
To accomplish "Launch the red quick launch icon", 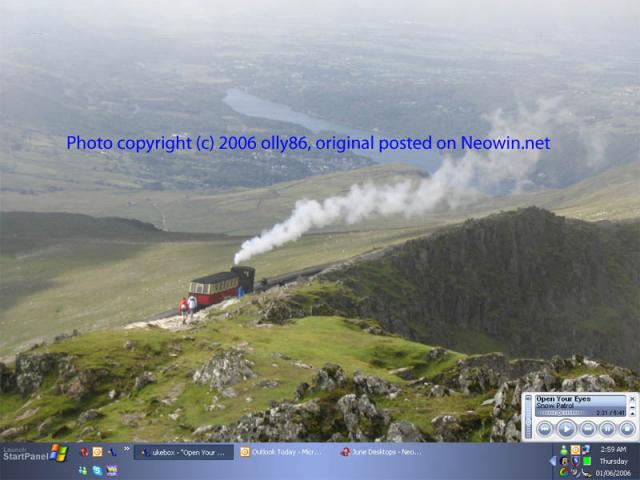I will click(84, 452).
